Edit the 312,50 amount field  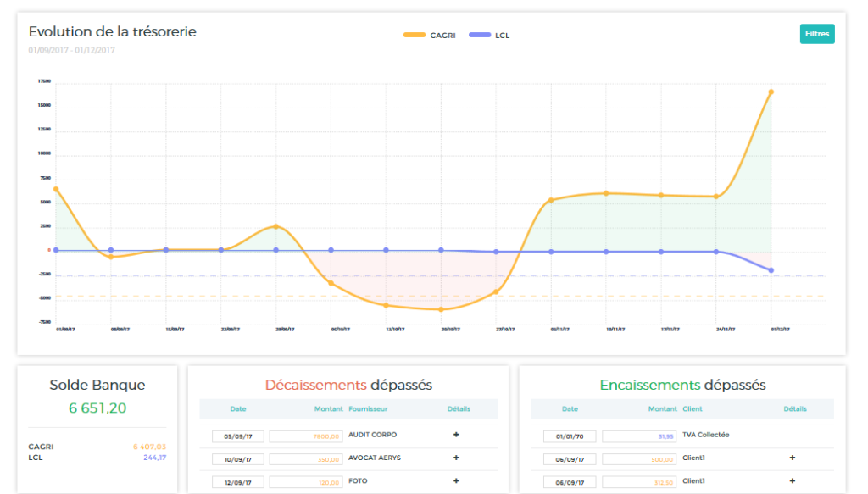(639, 482)
